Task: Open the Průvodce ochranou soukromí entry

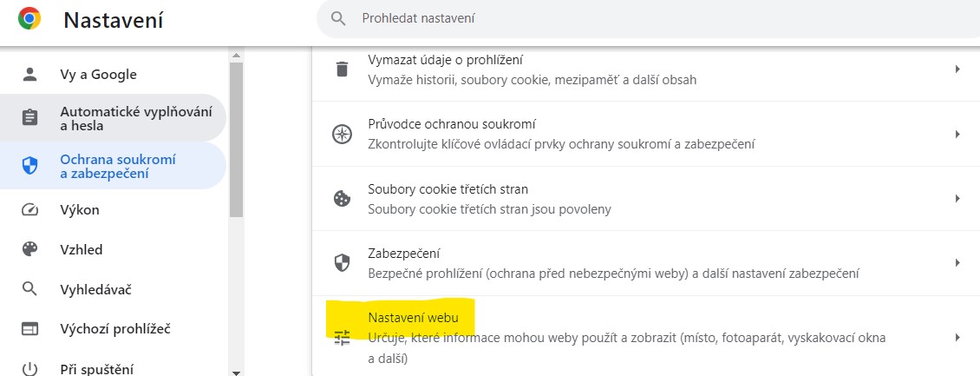Action: [645, 134]
